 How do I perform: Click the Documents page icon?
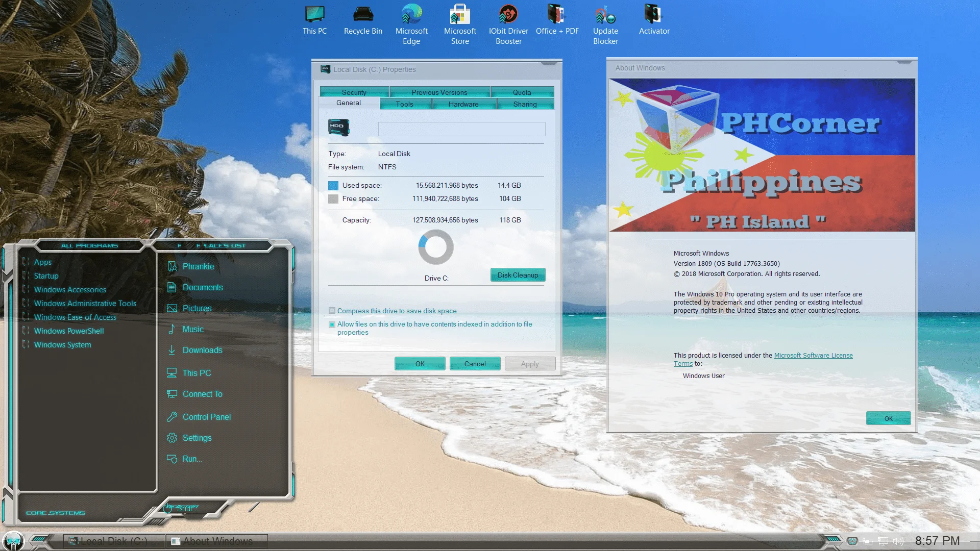pyautogui.click(x=172, y=287)
